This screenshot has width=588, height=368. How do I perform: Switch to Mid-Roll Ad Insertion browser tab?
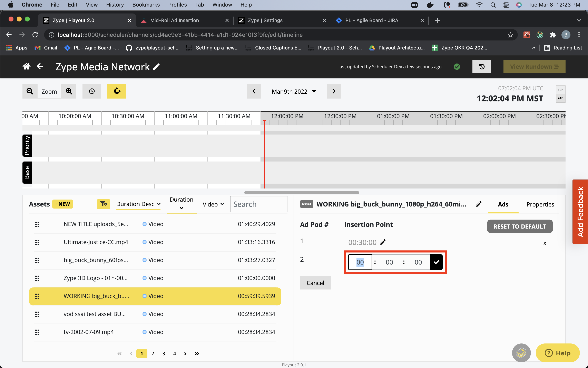[184, 20]
